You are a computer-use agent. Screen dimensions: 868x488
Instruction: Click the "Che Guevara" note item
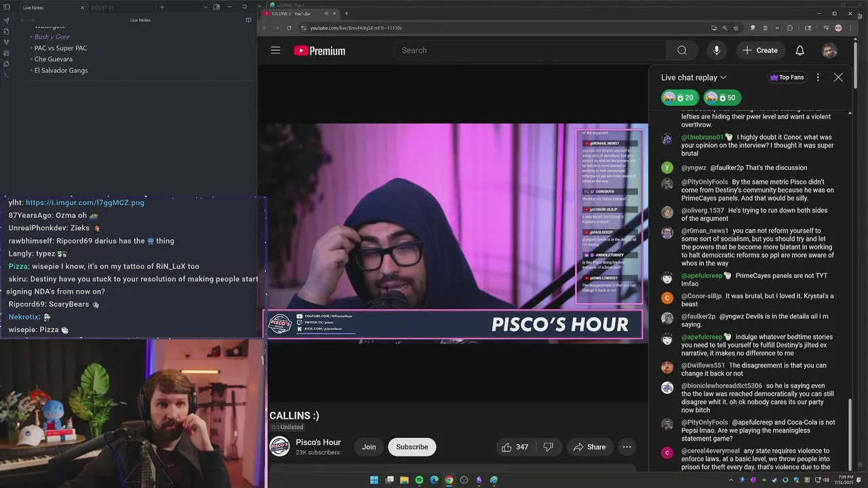click(54, 59)
